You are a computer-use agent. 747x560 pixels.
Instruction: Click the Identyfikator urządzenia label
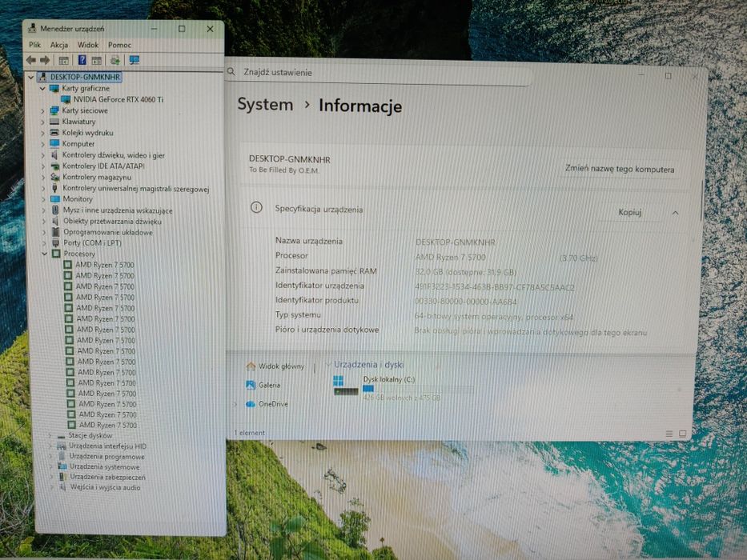coord(319,286)
